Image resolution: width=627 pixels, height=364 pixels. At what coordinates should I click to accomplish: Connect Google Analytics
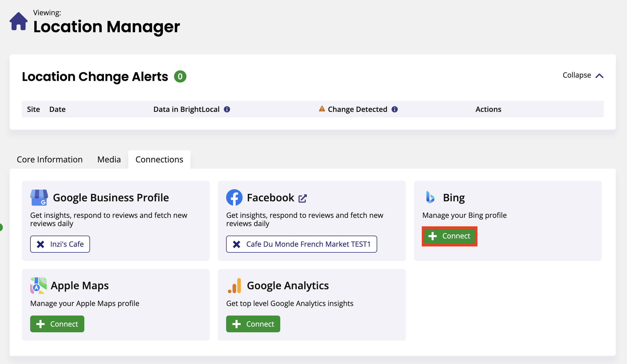tap(253, 324)
